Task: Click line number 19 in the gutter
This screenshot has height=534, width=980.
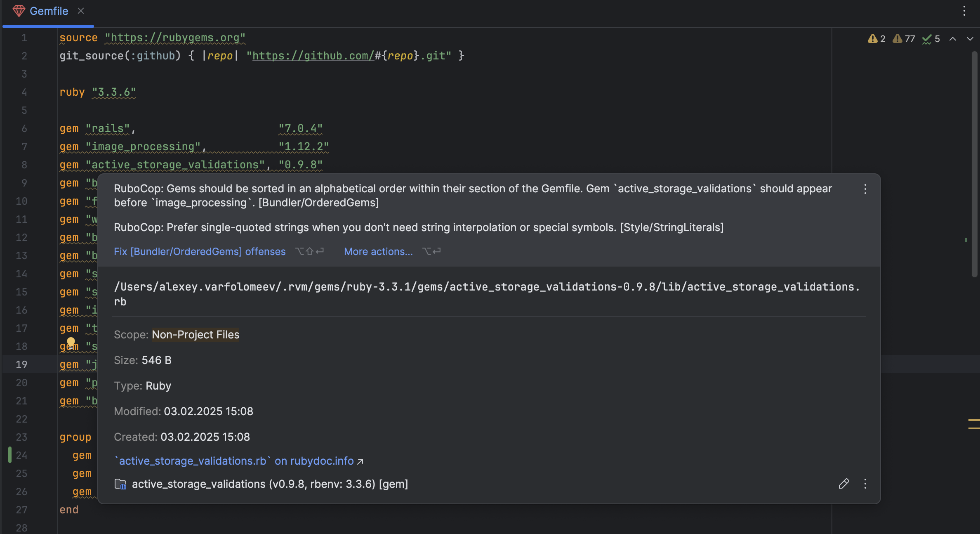Action: tap(21, 364)
